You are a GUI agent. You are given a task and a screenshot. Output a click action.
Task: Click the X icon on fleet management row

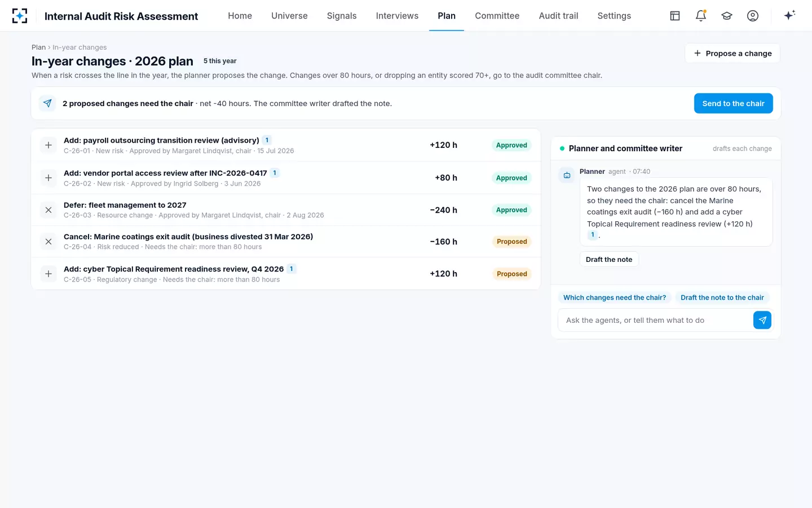coord(48,210)
